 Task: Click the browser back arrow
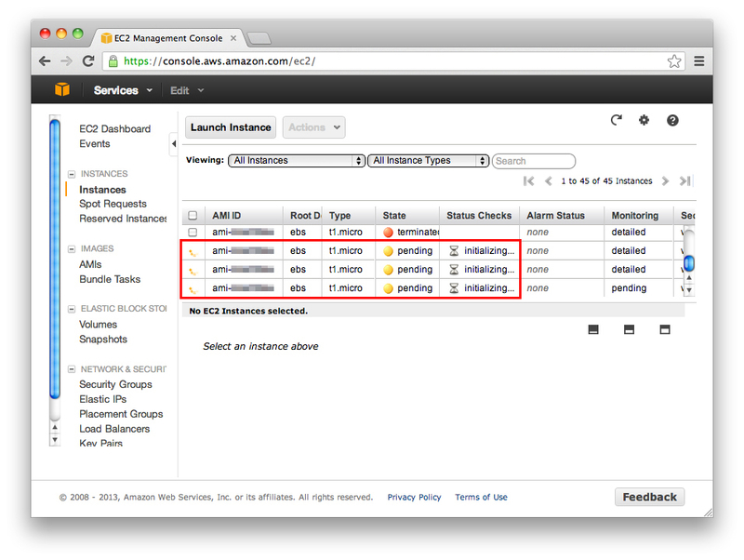click(45, 60)
